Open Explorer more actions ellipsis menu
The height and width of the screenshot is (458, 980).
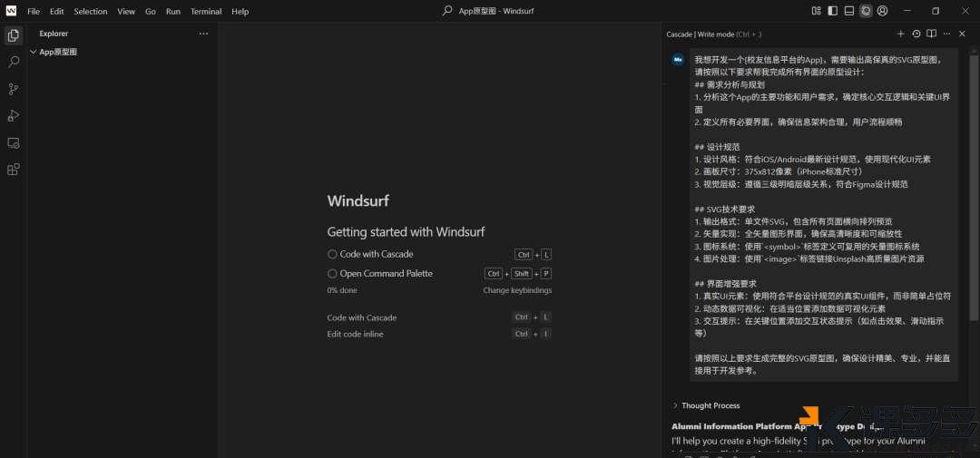(x=203, y=34)
